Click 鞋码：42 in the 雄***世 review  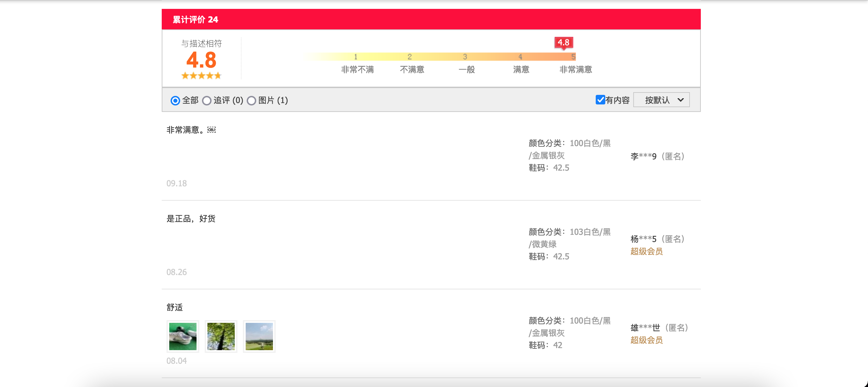pyautogui.click(x=546, y=345)
